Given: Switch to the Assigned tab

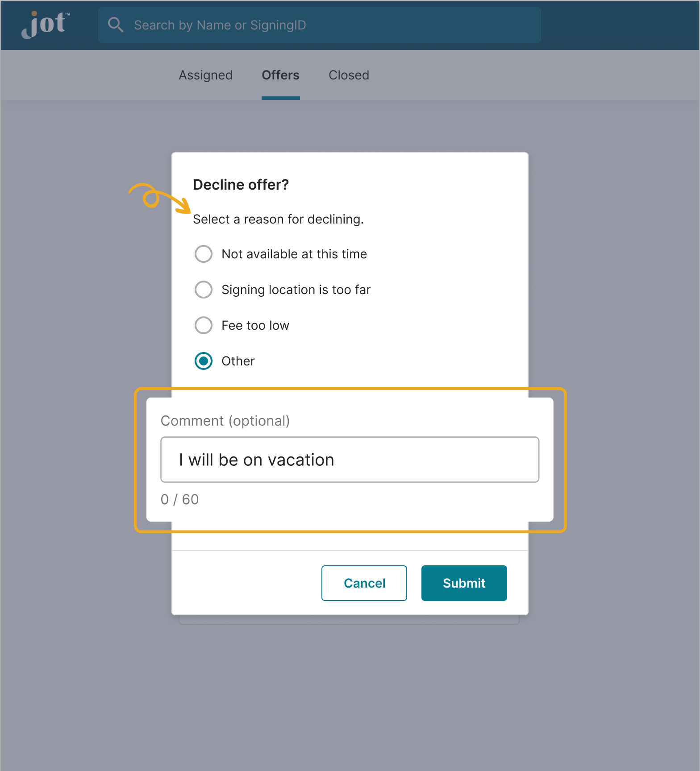Looking at the screenshot, I should tap(206, 75).
